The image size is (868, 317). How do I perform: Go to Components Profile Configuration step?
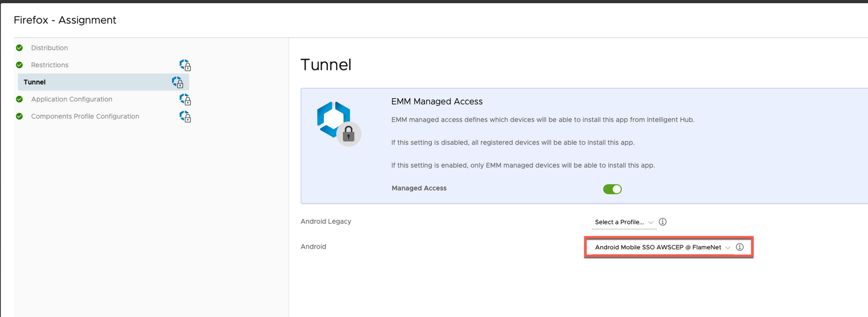point(85,117)
